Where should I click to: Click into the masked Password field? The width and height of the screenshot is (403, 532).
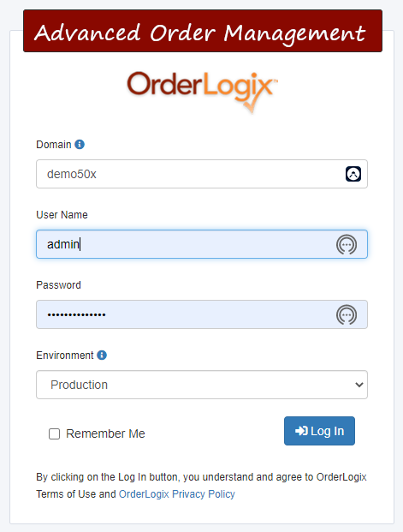coord(202,314)
